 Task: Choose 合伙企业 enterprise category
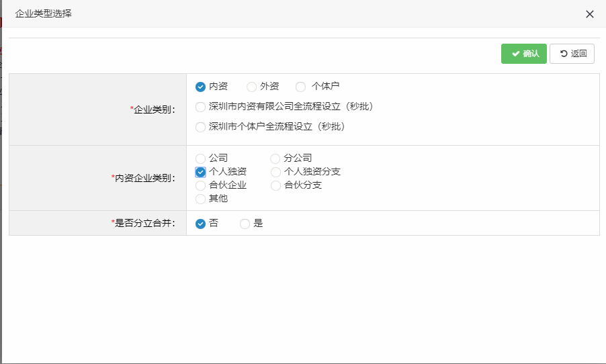coord(200,185)
